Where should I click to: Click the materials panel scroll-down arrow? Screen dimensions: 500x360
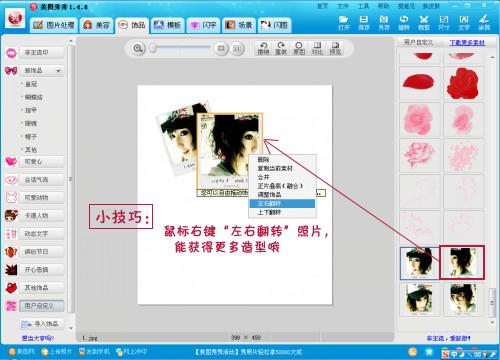(x=492, y=322)
